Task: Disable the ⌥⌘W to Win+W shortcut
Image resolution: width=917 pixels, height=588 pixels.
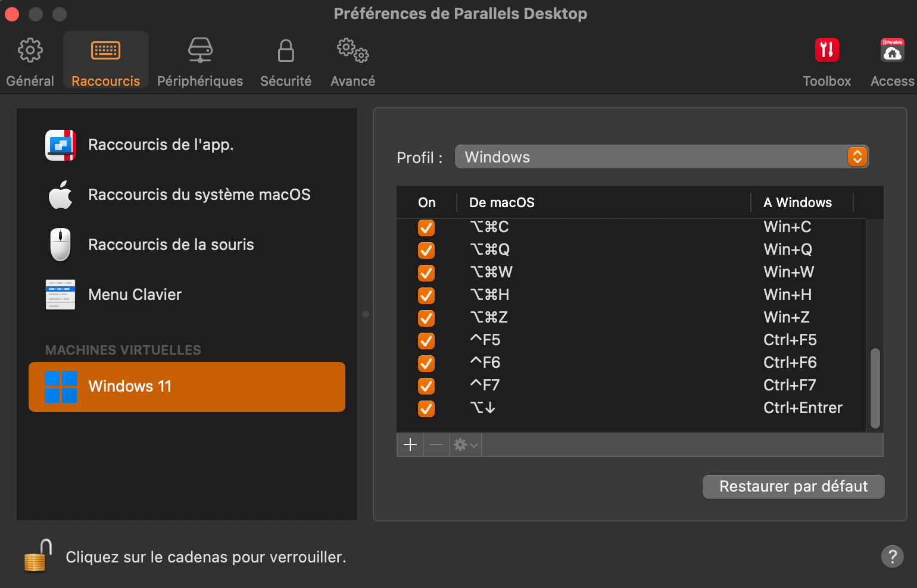Action: coord(426,273)
